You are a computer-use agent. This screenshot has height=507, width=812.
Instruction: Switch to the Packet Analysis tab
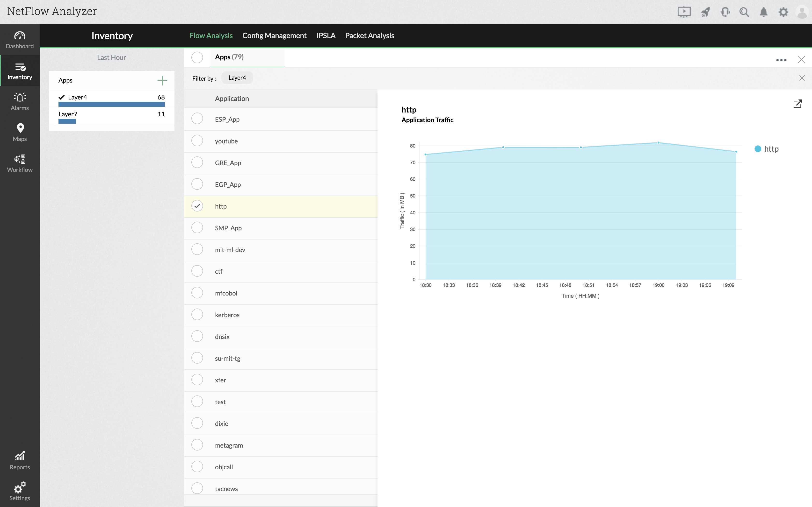coord(370,35)
